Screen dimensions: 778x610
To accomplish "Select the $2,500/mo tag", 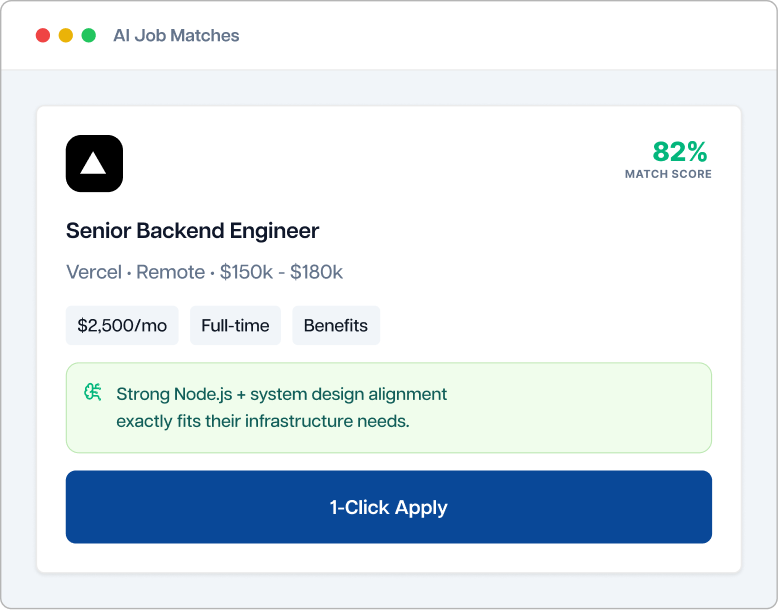I will tap(122, 326).
